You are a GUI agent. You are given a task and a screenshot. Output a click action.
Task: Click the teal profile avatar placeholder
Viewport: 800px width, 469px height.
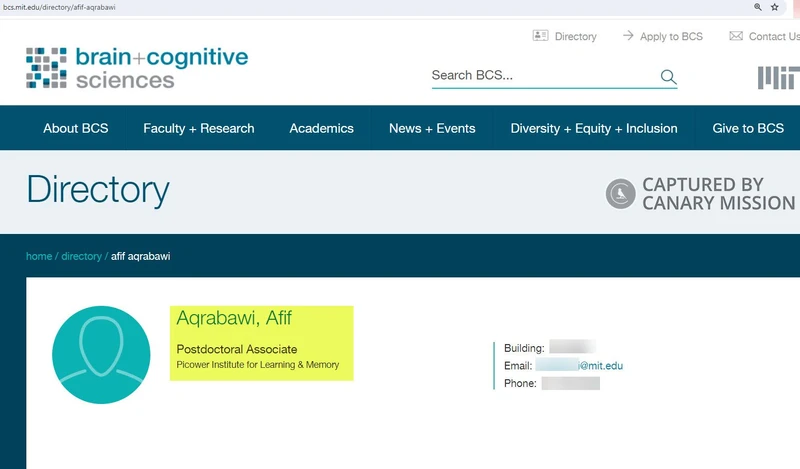(x=99, y=355)
